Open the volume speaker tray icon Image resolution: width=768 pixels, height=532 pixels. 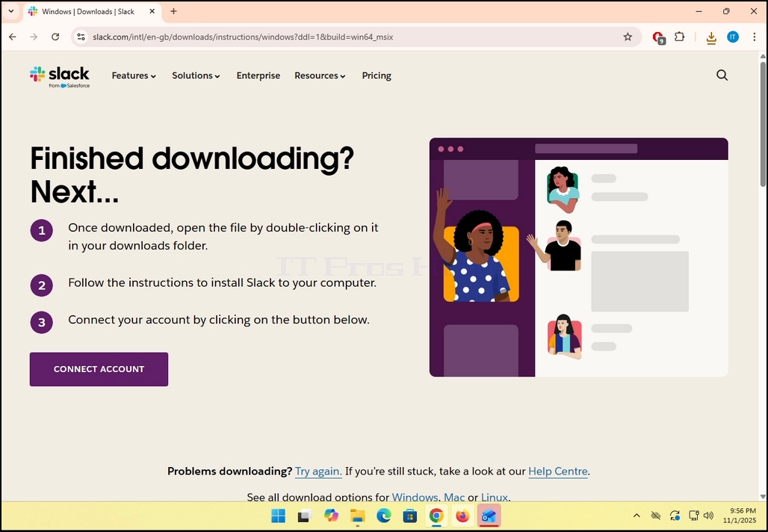[x=708, y=516]
